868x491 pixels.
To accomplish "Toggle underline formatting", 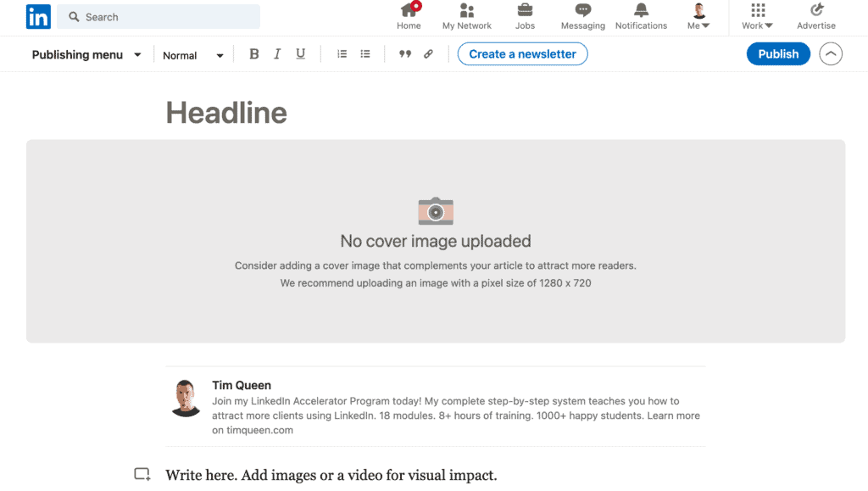I will (300, 54).
